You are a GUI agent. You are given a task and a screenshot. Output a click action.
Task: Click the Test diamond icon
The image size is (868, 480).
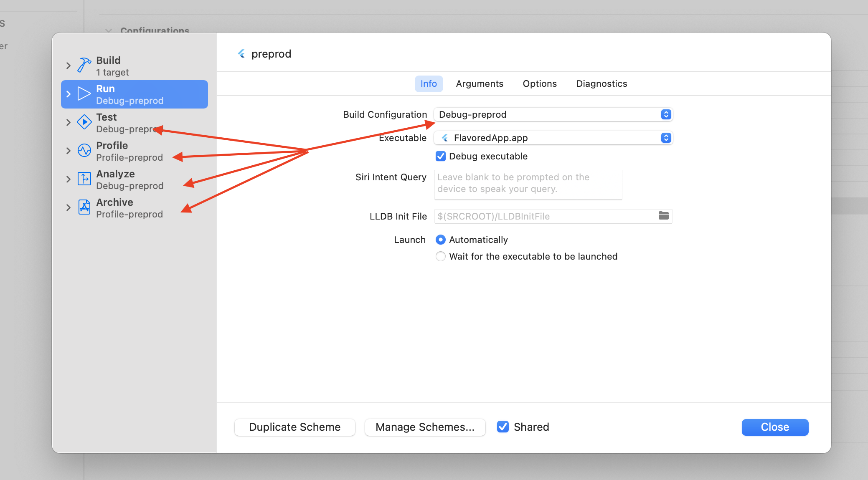coord(84,122)
